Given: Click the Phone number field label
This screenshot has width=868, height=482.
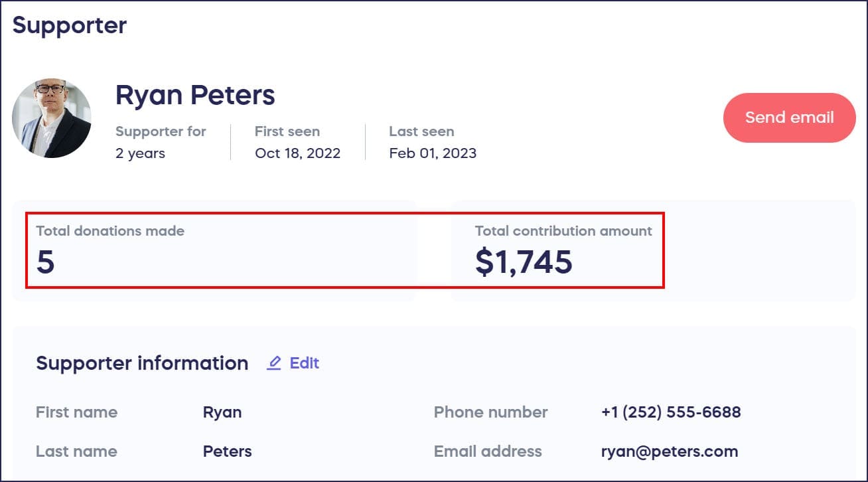Looking at the screenshot, I should 490,412.
